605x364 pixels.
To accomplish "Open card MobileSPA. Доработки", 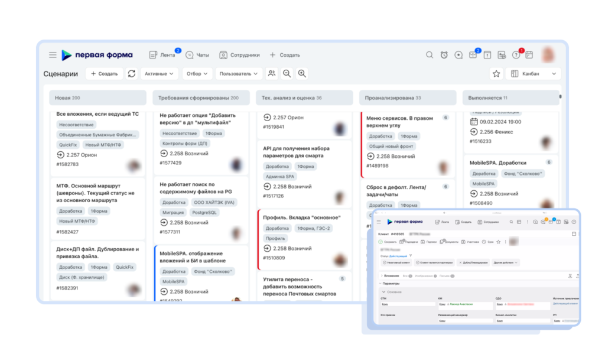I will [497, 162].
